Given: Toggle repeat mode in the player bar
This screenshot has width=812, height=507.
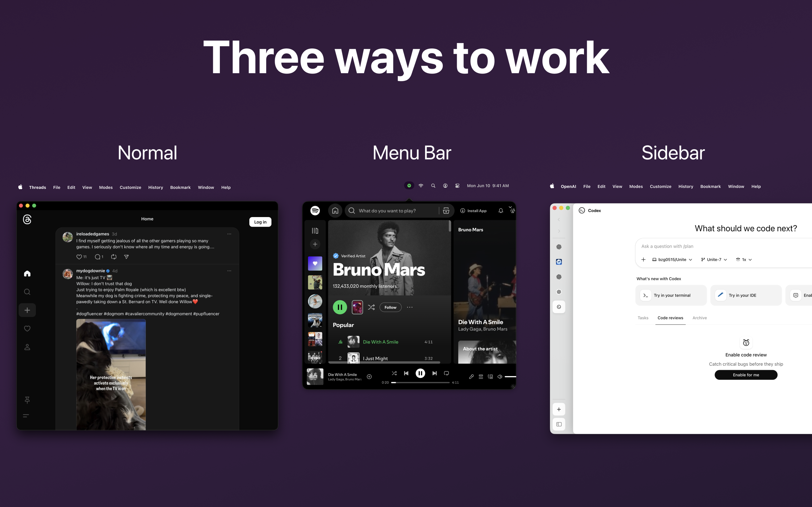Looking at the screenshot, I should pyautogui.click(x=446, y=373).
